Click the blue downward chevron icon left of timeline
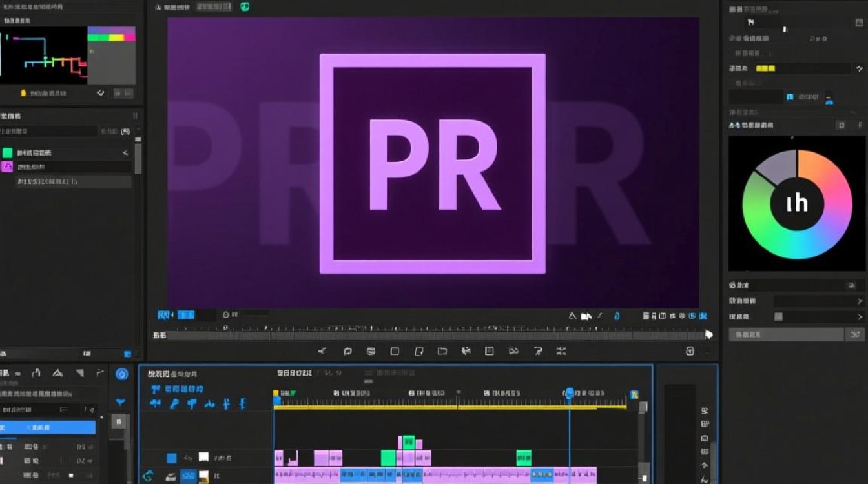The image size is (868, 484). (x=121, y=402)
